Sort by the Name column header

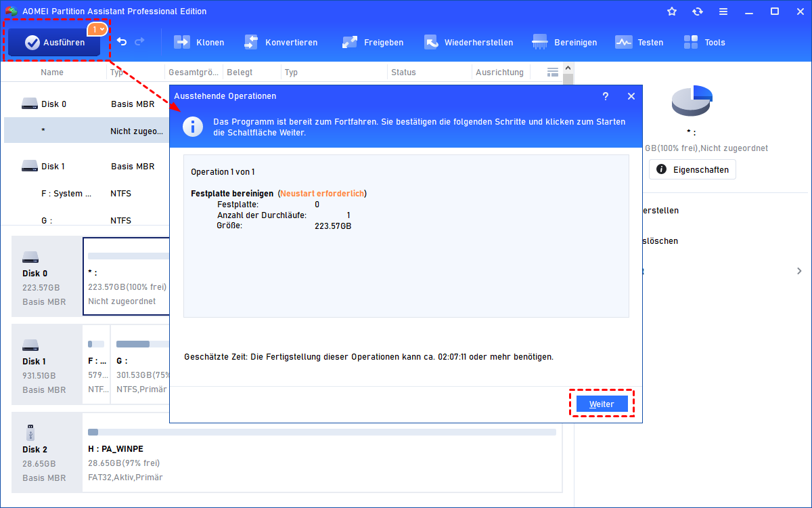pyautogui.click(x=52, y=72)
